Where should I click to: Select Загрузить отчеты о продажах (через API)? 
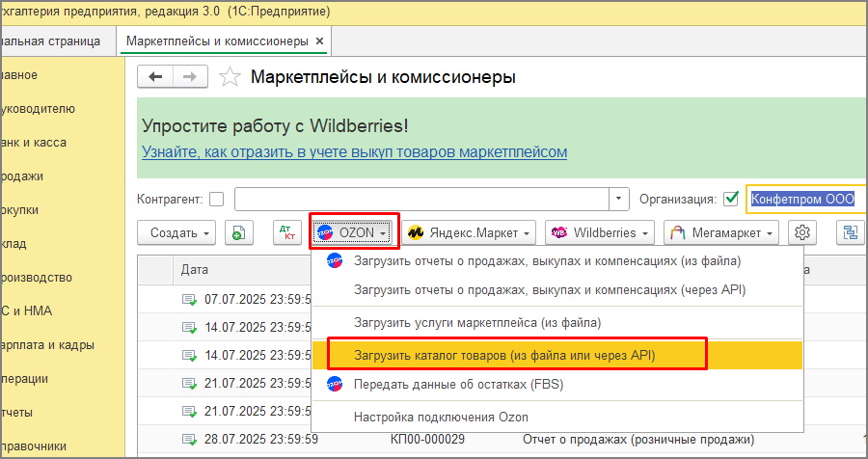(556, 289)
